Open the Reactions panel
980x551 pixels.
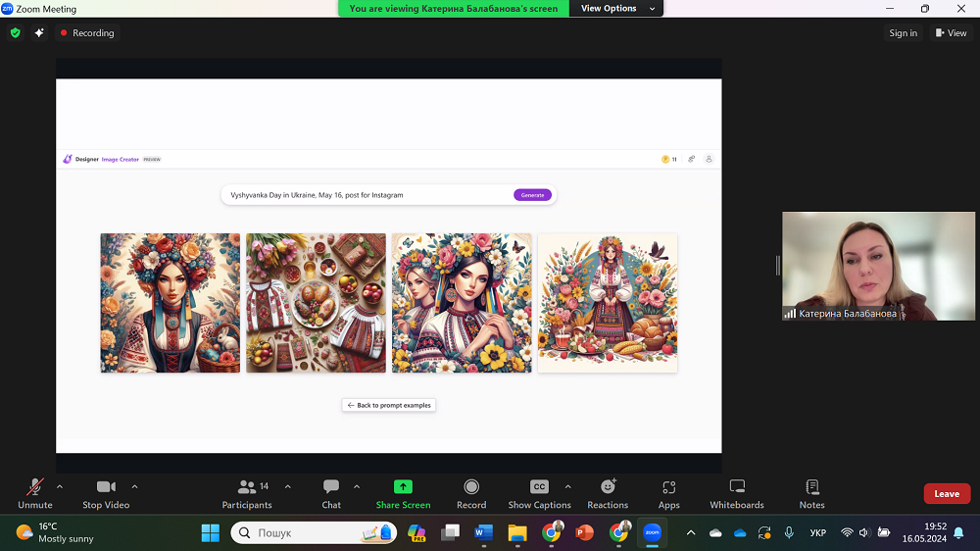point(608,487)
